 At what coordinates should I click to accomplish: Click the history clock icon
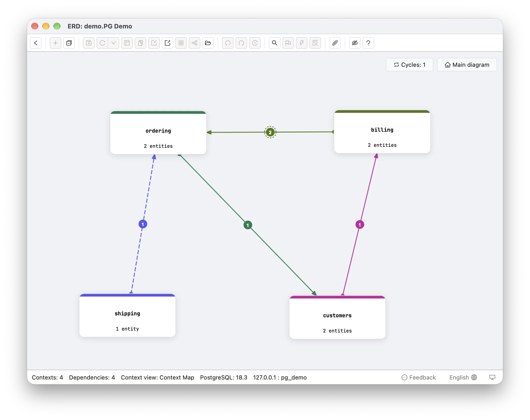[x=255, y=43]
